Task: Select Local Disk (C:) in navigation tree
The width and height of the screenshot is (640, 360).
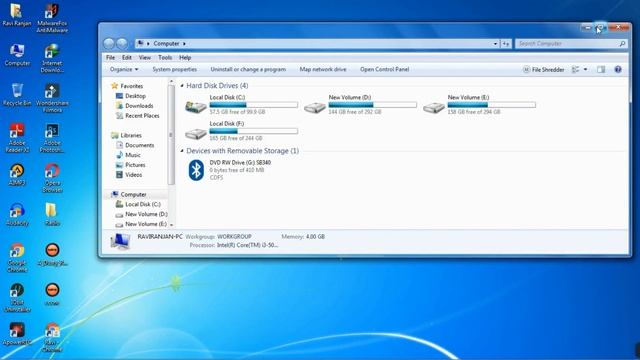Action: pyautogui.click(x=138, y=204)
